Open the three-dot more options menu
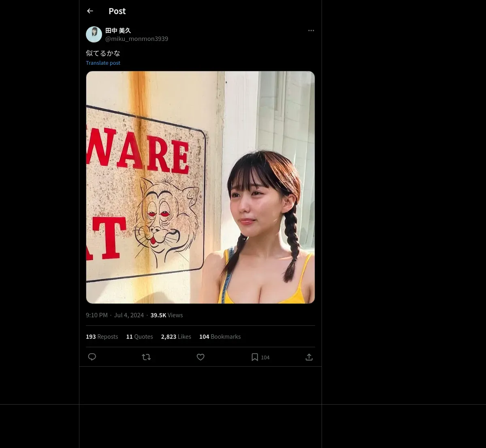This screenshot has width=486, height=448. click(x=311, y=30)
